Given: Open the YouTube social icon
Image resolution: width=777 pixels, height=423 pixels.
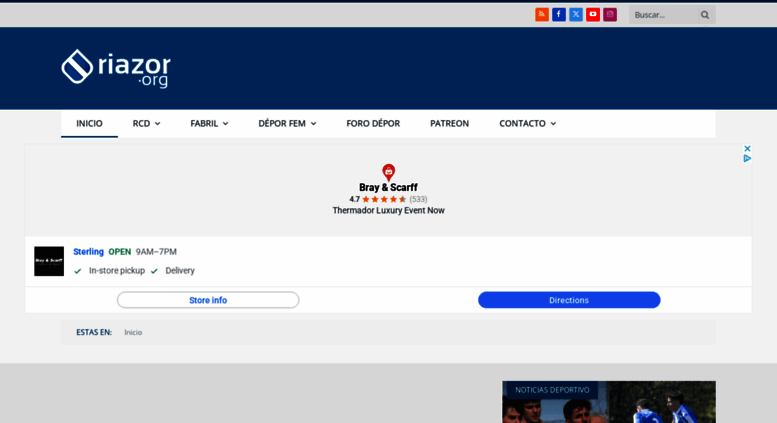Looking at the screenshot, I should (x=593, y=14).
